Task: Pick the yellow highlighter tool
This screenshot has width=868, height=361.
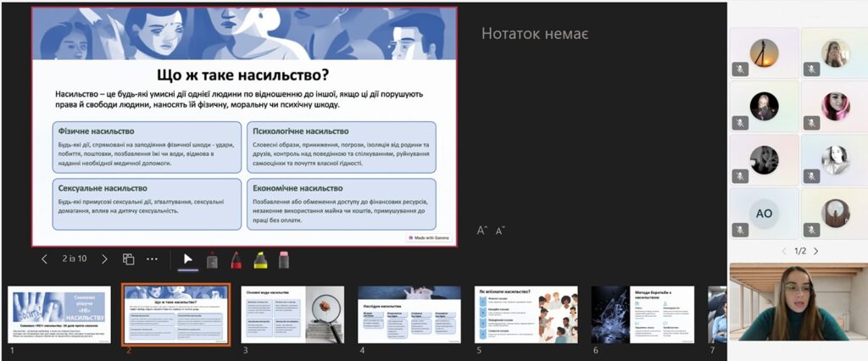Action: (x=260, y=260)
